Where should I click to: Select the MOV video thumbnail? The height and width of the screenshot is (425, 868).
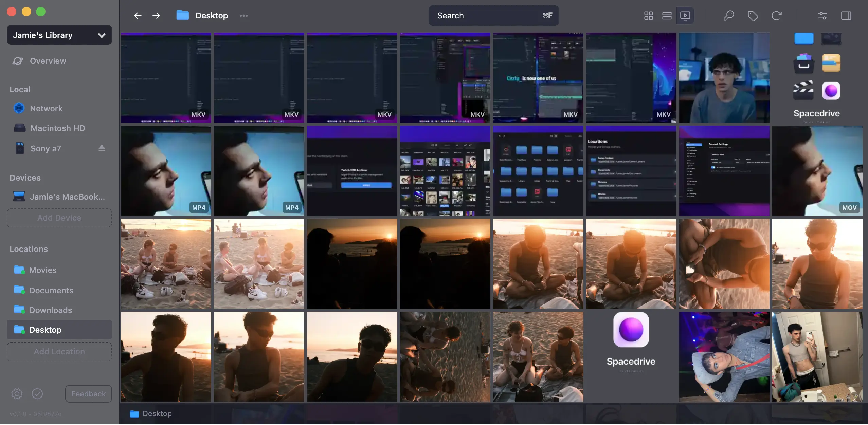click(817, 171)
